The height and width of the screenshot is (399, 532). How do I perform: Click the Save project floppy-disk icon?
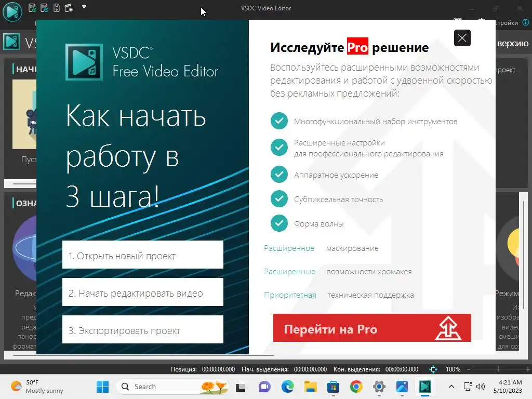pyautogui.click(x=57, y=8)
